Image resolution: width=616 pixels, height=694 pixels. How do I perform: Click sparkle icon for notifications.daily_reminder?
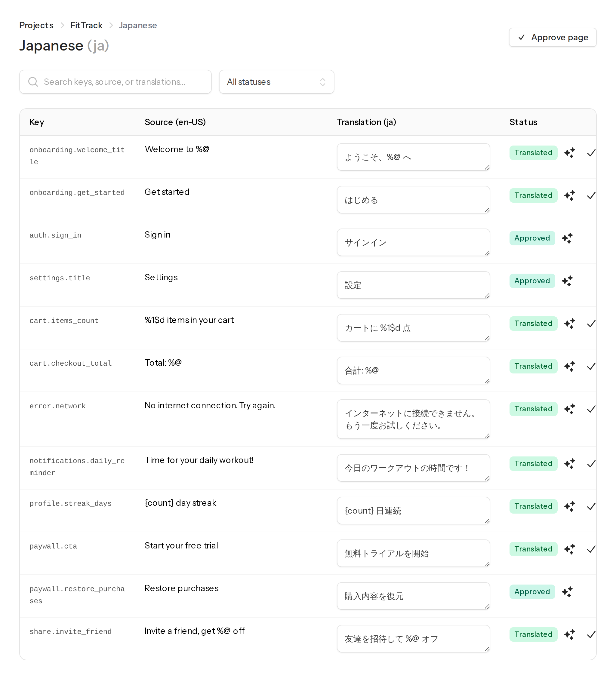coord(569,464)
